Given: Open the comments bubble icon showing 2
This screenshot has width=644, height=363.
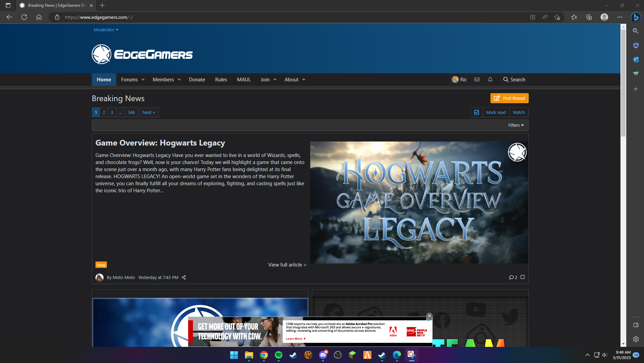Looking at the screenshot, I should coord(513,278).
